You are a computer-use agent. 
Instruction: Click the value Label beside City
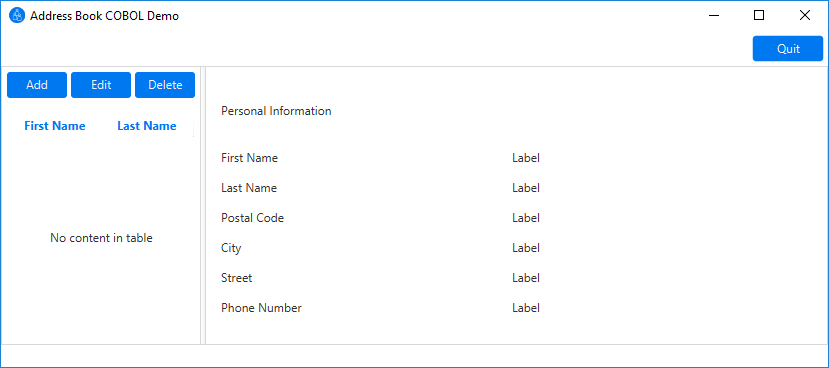(526, 248)
